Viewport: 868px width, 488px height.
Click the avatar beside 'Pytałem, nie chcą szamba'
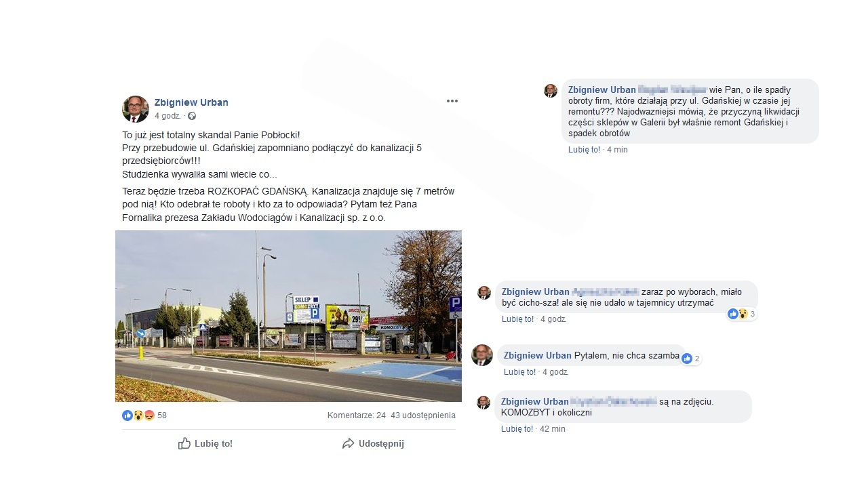482,355
